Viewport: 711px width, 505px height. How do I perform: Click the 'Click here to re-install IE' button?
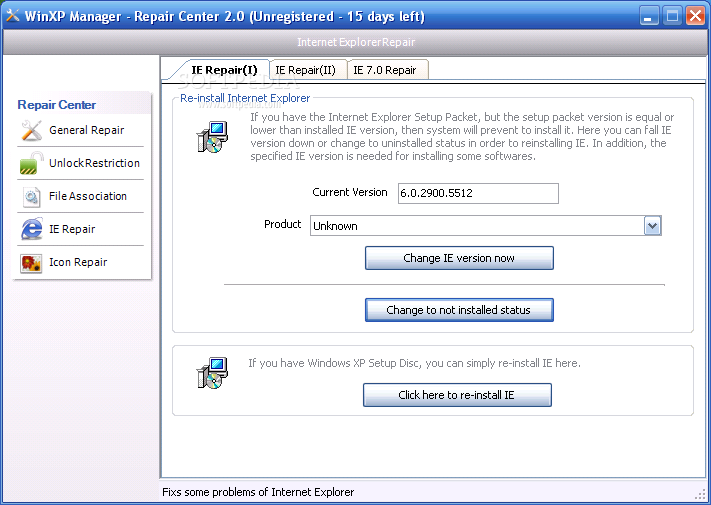[x=457, y=395]
